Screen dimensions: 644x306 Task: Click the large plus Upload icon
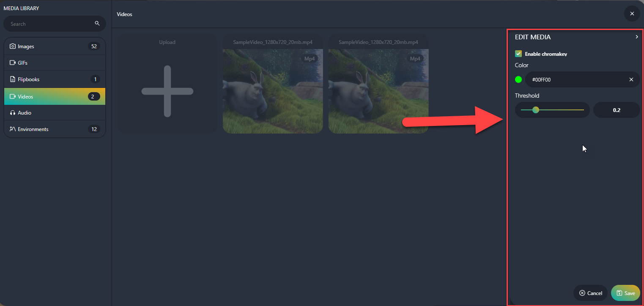click(167, 91)
